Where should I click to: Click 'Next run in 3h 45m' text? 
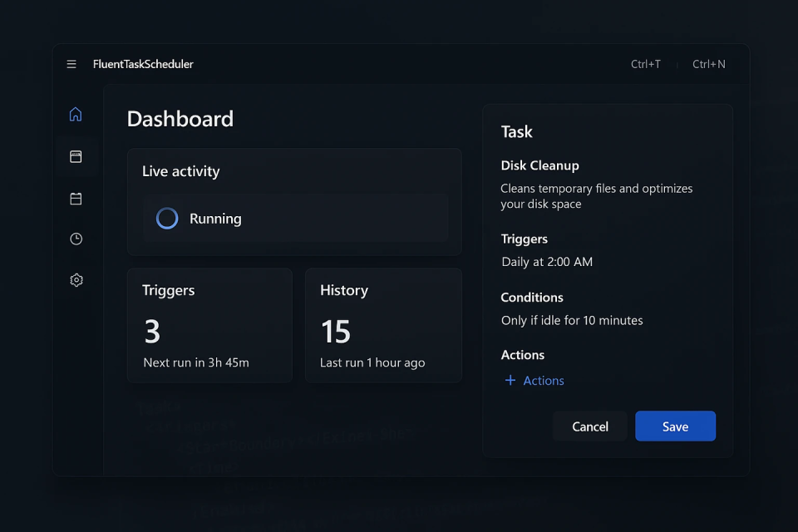196,362
